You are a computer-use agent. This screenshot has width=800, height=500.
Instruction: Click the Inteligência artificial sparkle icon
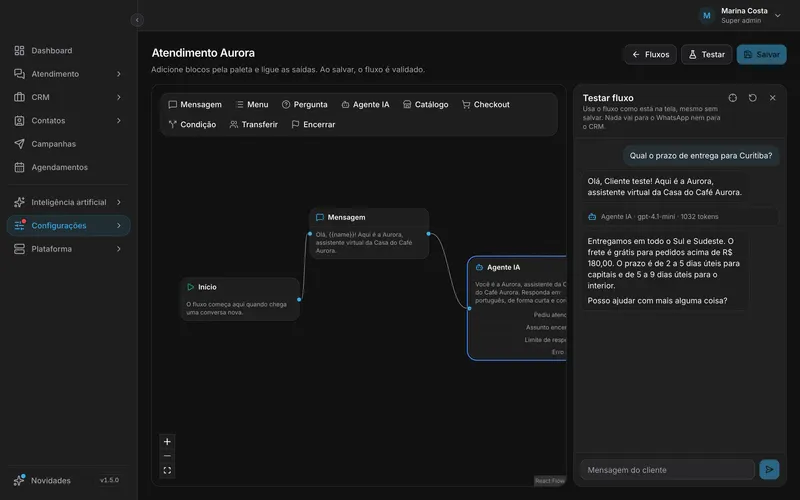point(19,202)
